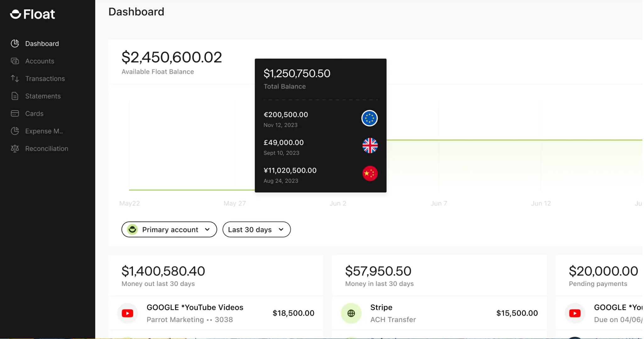Click the Accounts icon in sidebar
Image resolution: width=644 pixels, height=339 pixels.
(x=15, y=61)
